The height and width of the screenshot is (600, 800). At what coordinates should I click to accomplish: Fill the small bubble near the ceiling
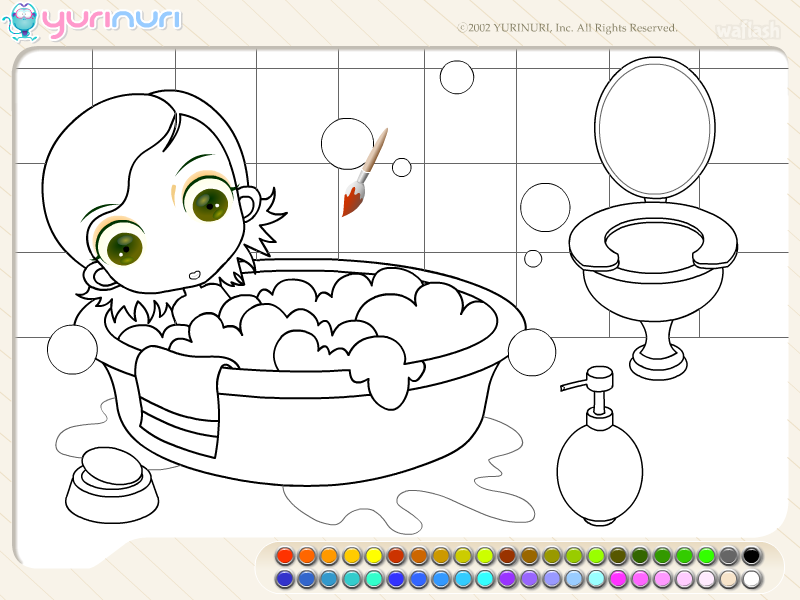pyautogui.click(x=457, y=77)
